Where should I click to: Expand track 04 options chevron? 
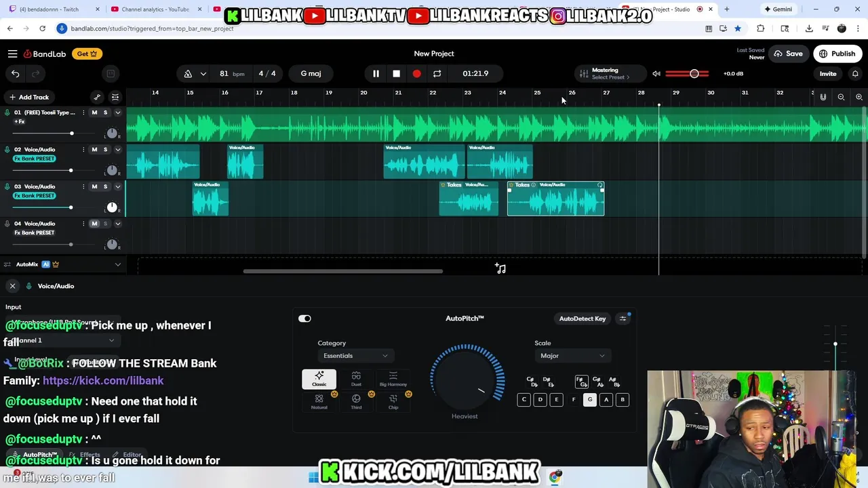[x=117, y=224]
